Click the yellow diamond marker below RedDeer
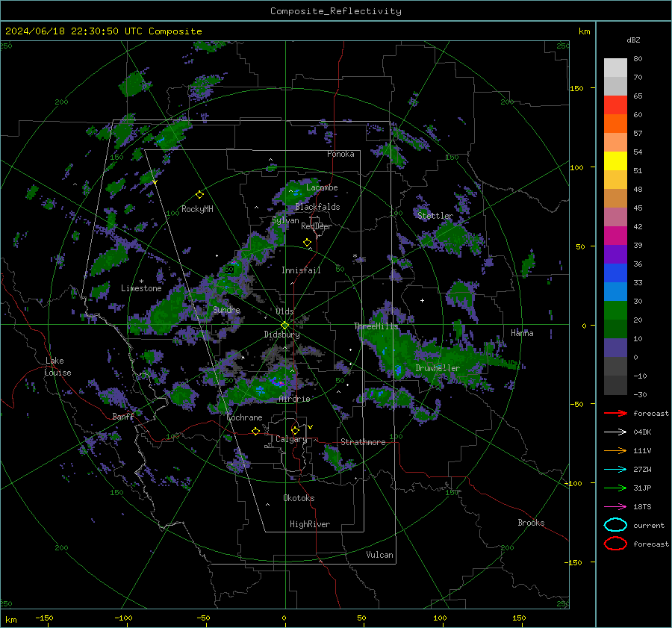The image size is (672, 628). coord(307,243)
